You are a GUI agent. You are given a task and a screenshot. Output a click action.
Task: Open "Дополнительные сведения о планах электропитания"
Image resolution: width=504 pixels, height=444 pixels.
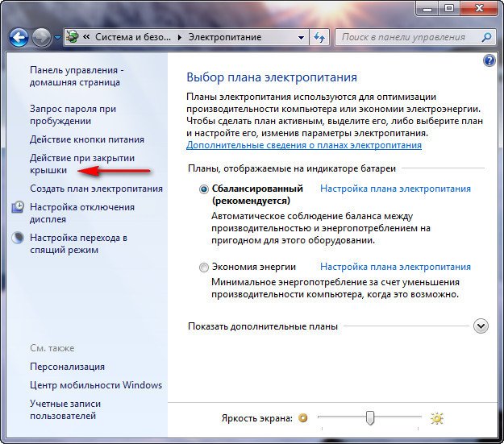[304, 145]
